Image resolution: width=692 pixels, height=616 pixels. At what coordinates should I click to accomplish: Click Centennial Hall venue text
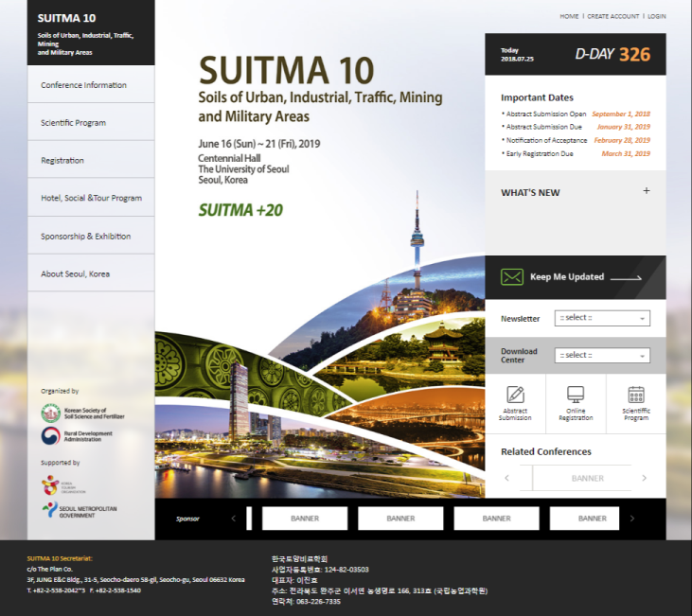pyautogui.click(x=229, y=158)
